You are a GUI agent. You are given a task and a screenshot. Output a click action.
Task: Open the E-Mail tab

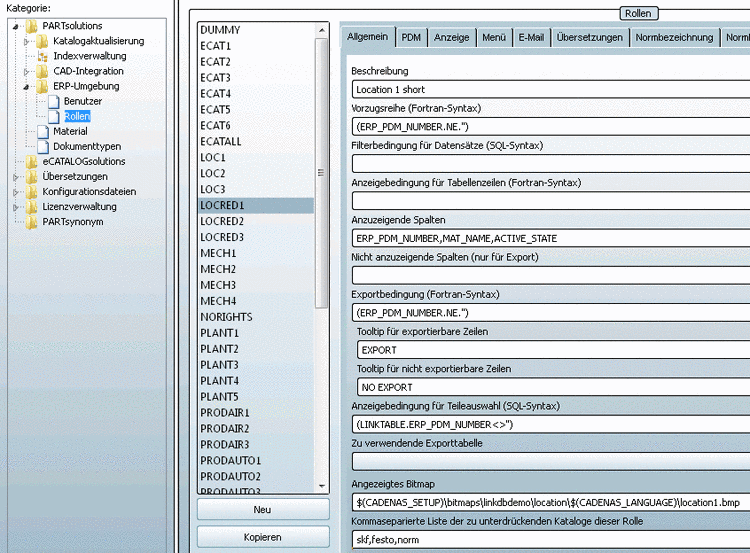pyautogui.click(x=531, y=37)
